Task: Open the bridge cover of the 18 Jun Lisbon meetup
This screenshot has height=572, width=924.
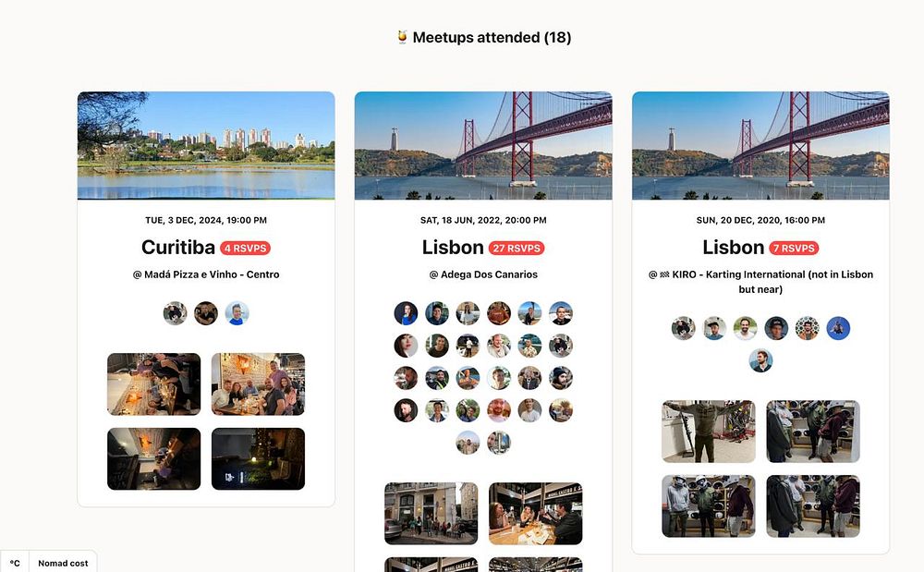Action: [483, 145]
